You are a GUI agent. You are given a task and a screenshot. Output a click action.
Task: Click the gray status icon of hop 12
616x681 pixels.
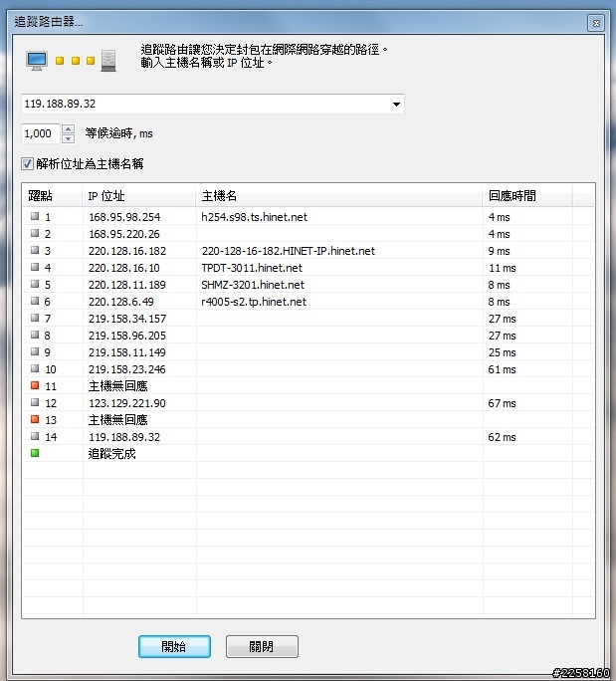[x=35, y=402]
